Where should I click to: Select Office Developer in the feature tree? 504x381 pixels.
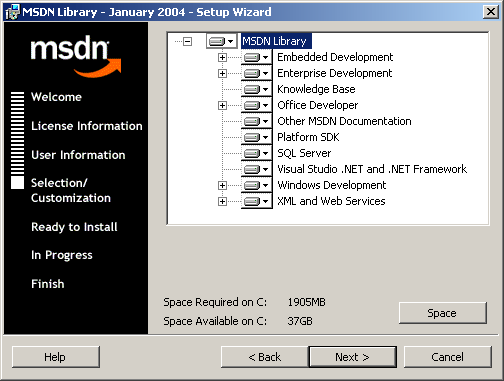point(318,105)
